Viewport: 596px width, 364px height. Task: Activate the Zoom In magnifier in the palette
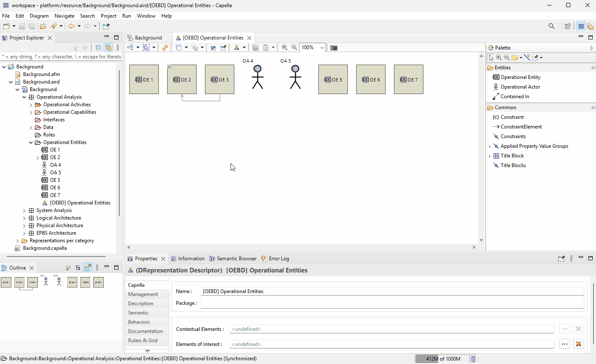click(x=499, y=58)
